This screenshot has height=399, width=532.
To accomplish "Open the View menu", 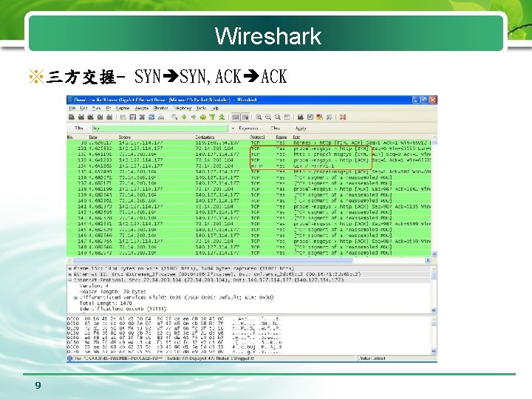I will (x=96, y=108).
